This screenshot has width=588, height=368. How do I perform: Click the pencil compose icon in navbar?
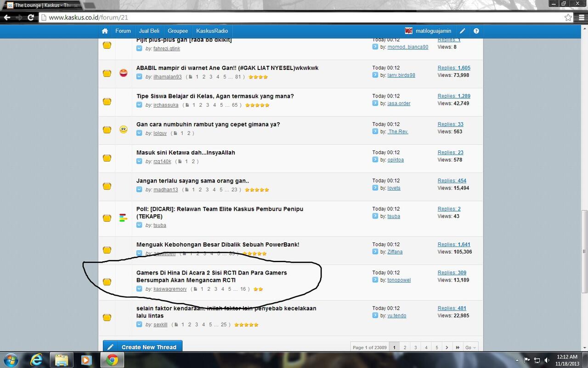point(463,31)
